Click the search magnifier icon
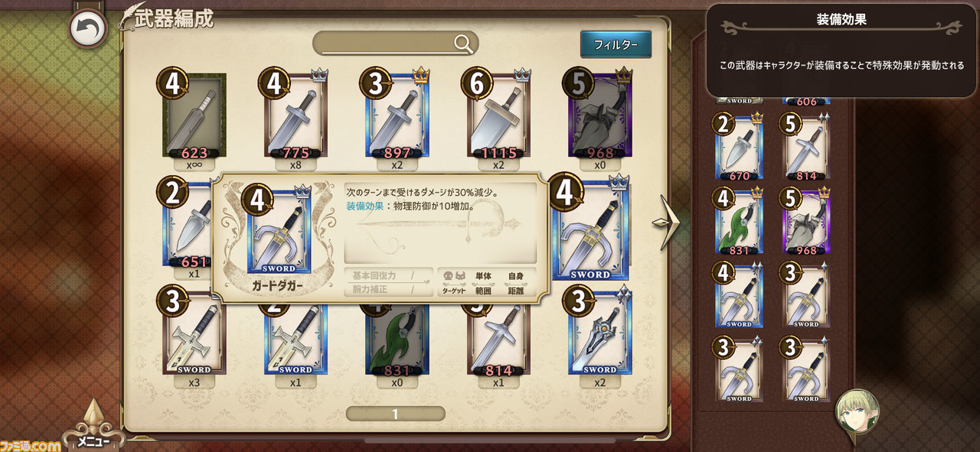The image size is (980, 452). tap(463, 44)
